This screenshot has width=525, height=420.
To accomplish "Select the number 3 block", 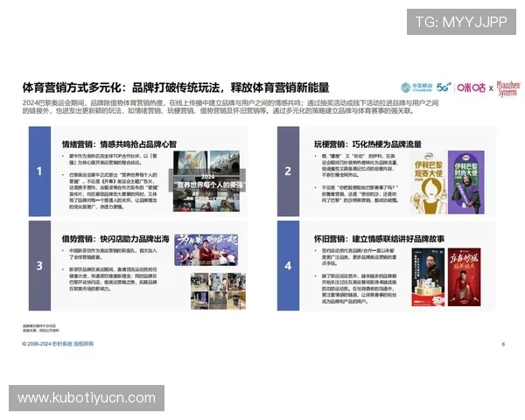I will point(39,266).
